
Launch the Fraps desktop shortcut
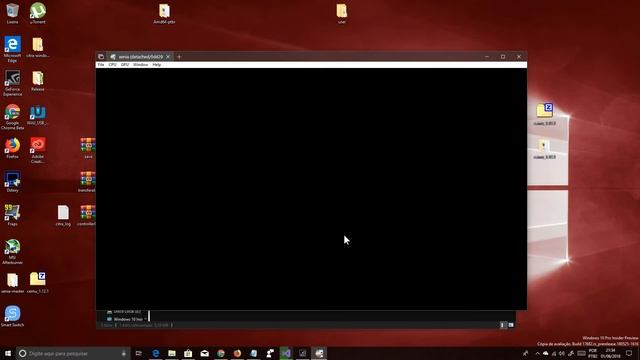12,216
